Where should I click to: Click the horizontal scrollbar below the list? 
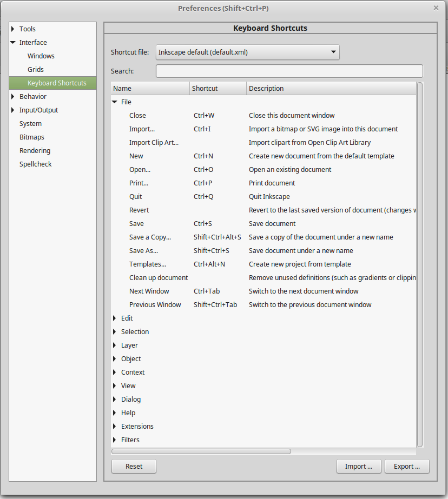click(x=201, y=451)
